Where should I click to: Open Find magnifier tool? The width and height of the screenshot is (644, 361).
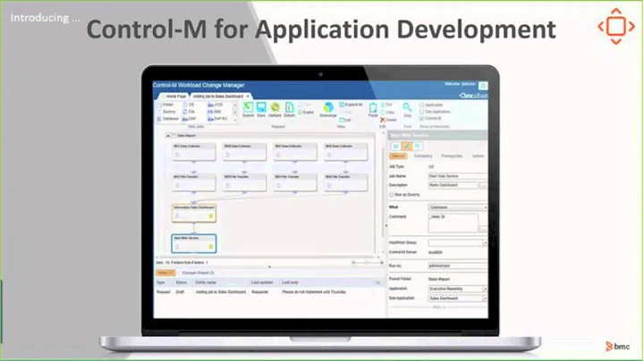(407, 108)
